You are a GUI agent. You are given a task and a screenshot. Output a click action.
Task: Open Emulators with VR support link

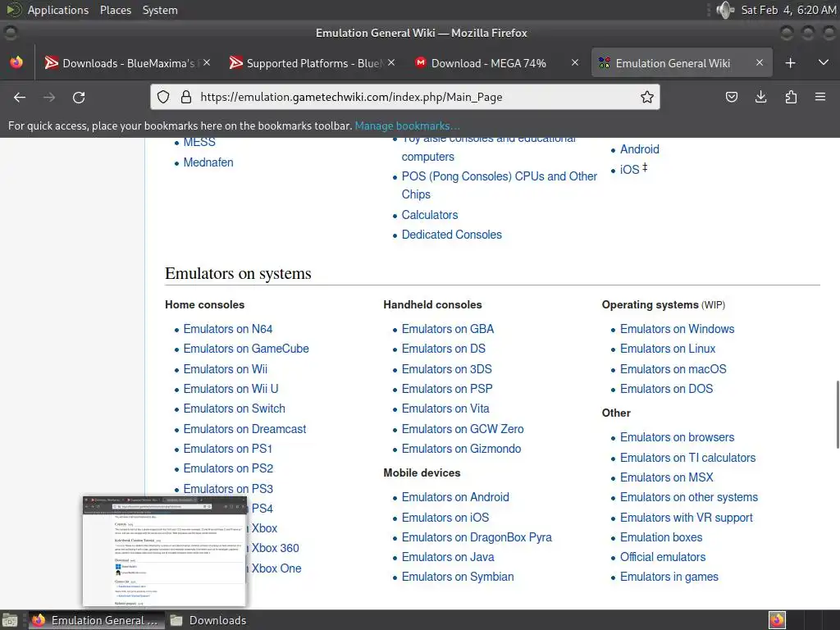(687, 518)
